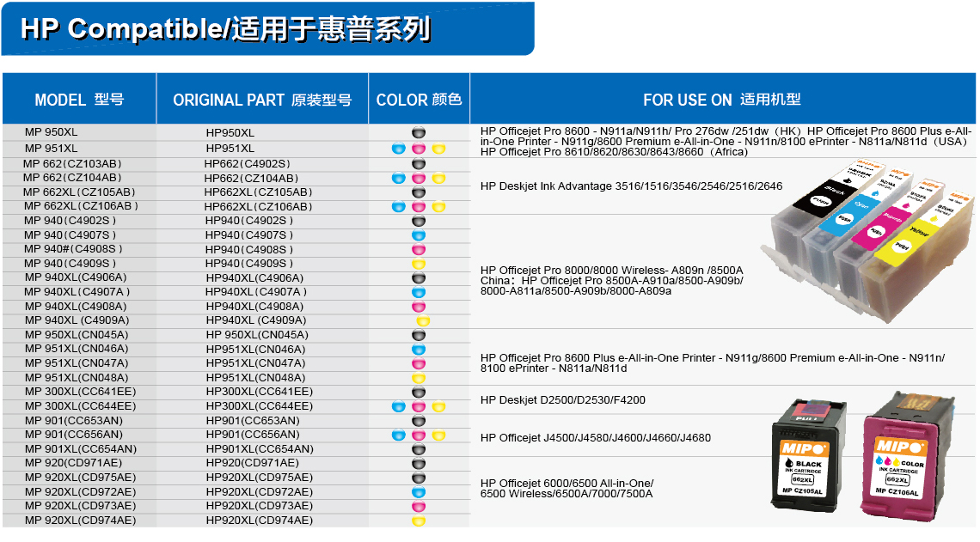This screenshot has width=980, height=542.
Task: Click the HP Deskjet D2500/D2530/F4200 text
Action: (562, 400)
